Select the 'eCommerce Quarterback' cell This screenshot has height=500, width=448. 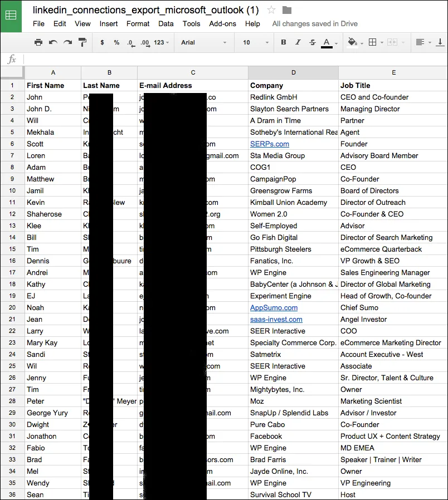point(393,249)
